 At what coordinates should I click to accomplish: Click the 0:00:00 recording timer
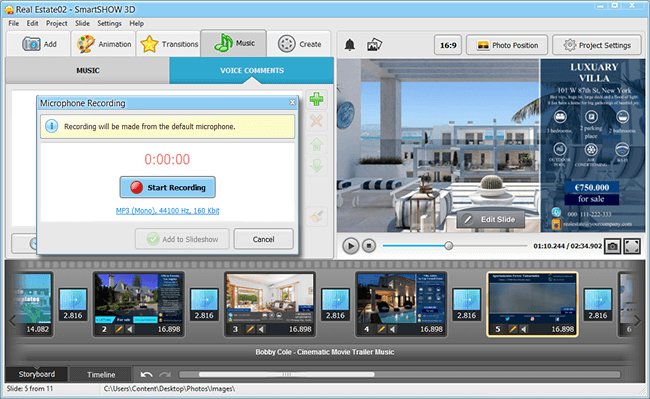tap(167, 159)
